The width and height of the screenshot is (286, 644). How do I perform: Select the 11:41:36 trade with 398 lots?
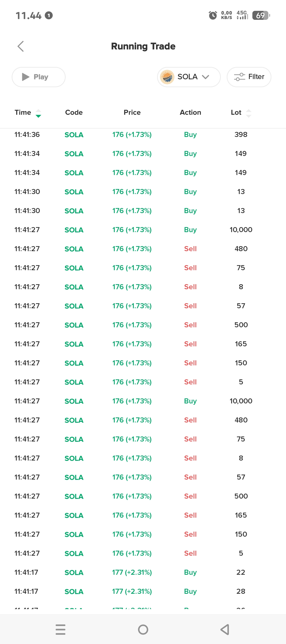[x=143, y=135]
